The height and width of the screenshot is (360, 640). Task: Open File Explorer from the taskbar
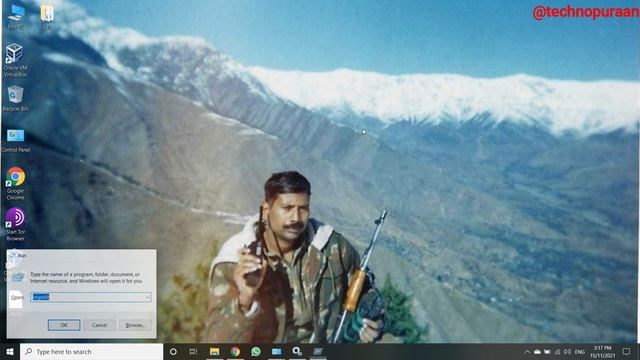point(214,351)
